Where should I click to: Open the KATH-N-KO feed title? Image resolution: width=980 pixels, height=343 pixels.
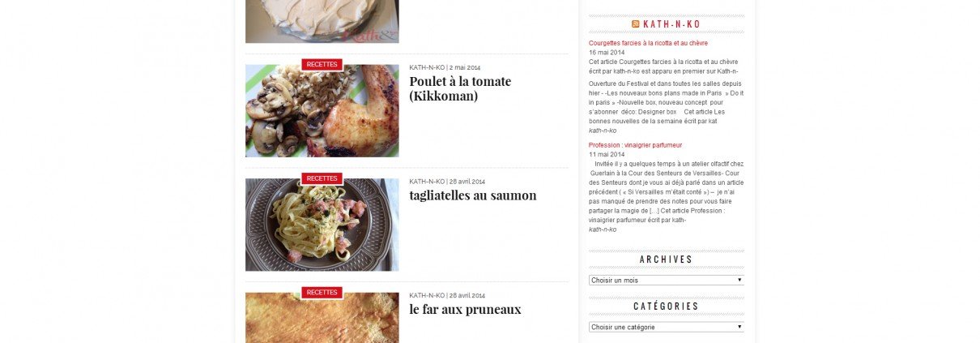click(671, 24)
